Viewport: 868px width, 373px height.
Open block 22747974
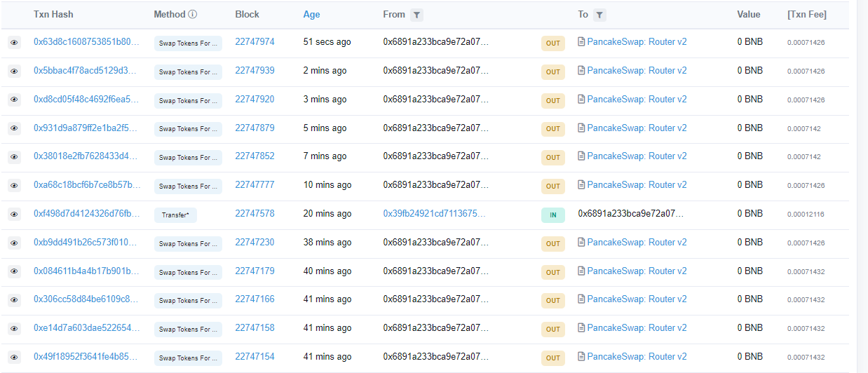pos(255,42)
